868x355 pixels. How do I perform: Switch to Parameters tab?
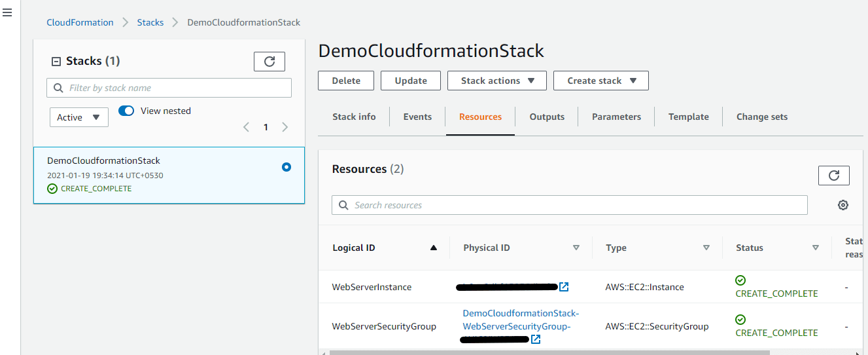[x=616, y=117]
